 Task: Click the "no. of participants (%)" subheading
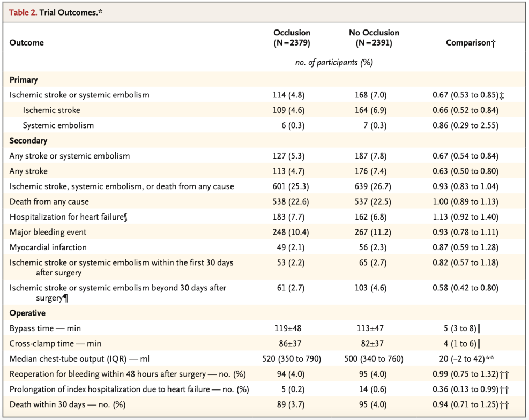click(333, 62)
